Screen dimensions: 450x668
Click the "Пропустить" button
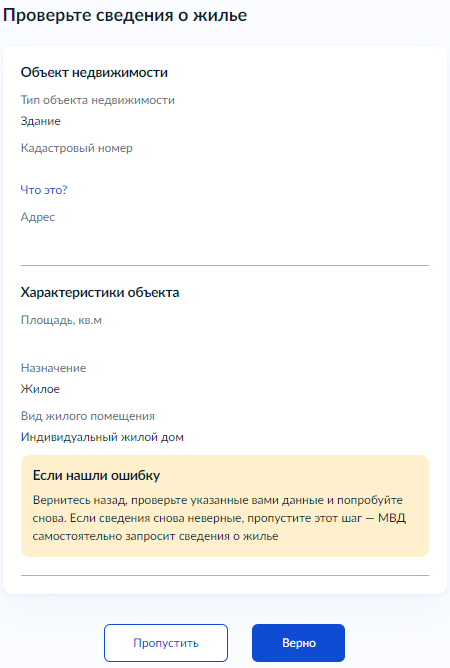coord(166,643)
